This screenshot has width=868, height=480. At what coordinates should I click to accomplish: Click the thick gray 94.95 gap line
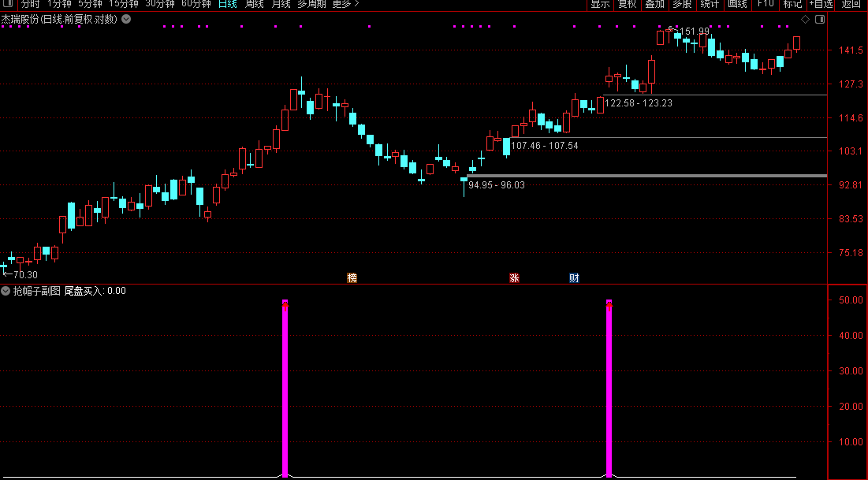coord(646,176)
